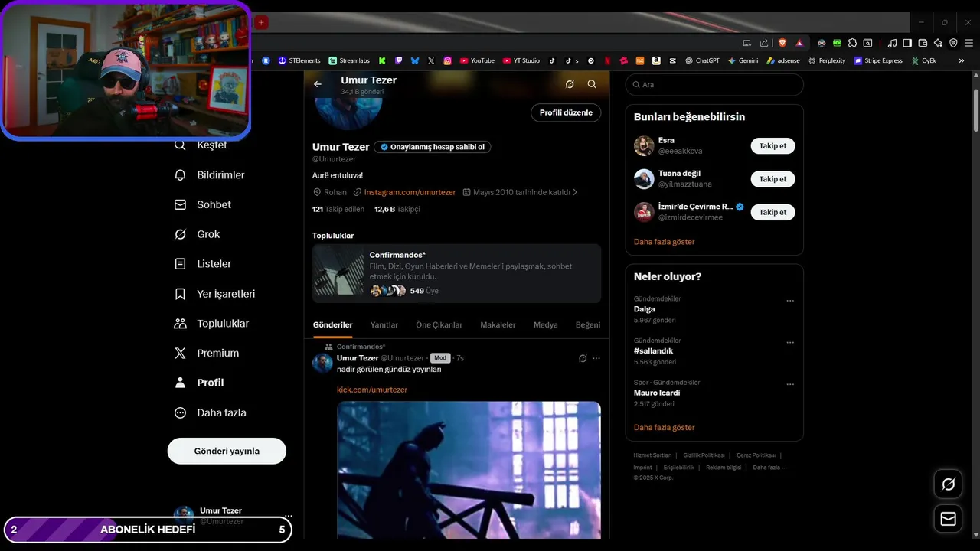The image size is (980, 551).
Task: Open Yer İşaretleri in the sidebar
Action: (x=215, y=294)
